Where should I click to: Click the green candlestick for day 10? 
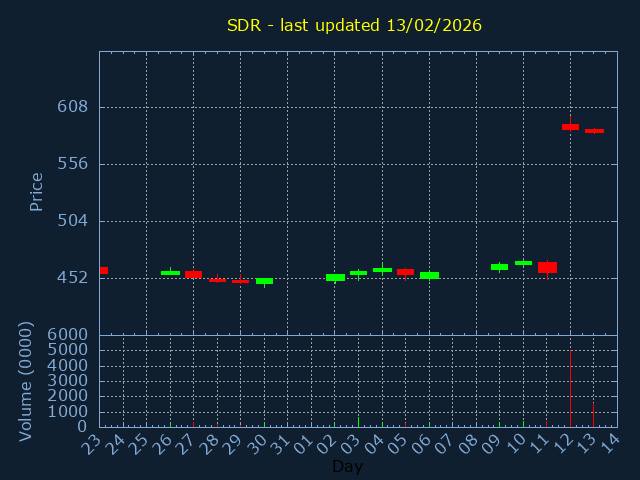(523, 263)
